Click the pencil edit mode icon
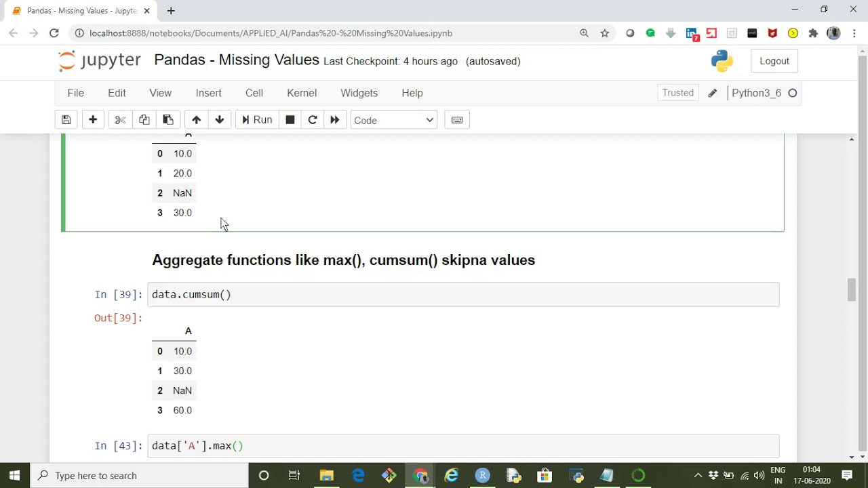The width and height of the screenshot is (868, 488). click(x=712, y=93)
